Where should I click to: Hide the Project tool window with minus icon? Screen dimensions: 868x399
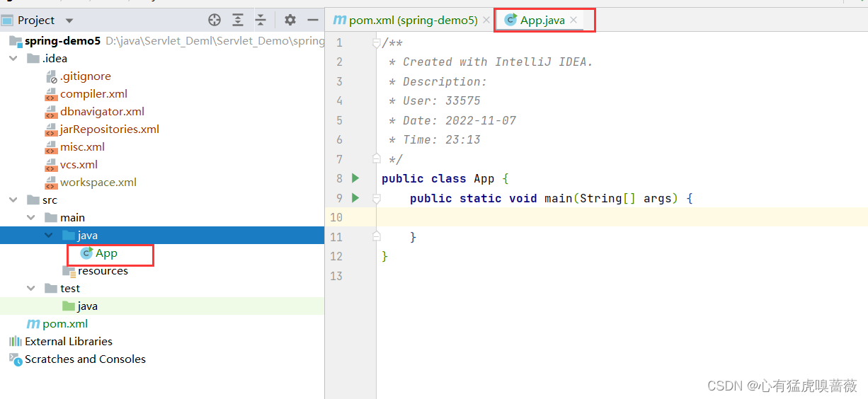[x=313, y=20]
